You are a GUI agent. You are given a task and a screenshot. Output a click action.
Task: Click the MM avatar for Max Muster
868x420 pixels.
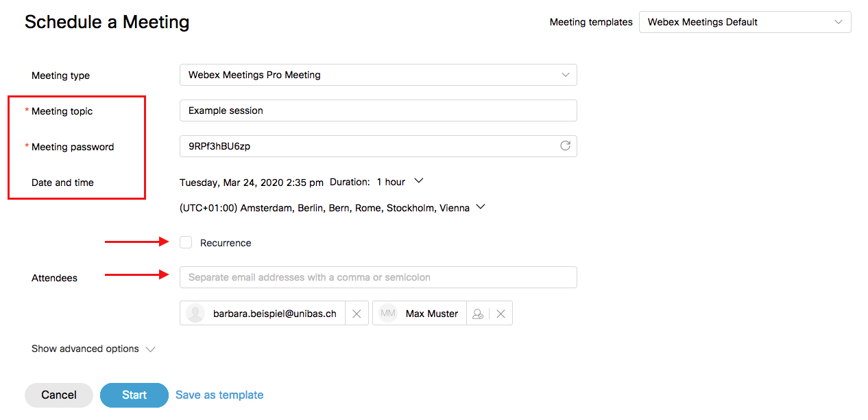(x=388, y=314)
